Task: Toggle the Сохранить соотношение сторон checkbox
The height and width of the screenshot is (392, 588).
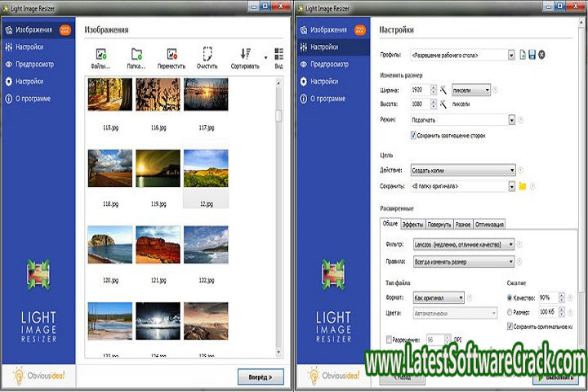Action: (x=414, y=136)
